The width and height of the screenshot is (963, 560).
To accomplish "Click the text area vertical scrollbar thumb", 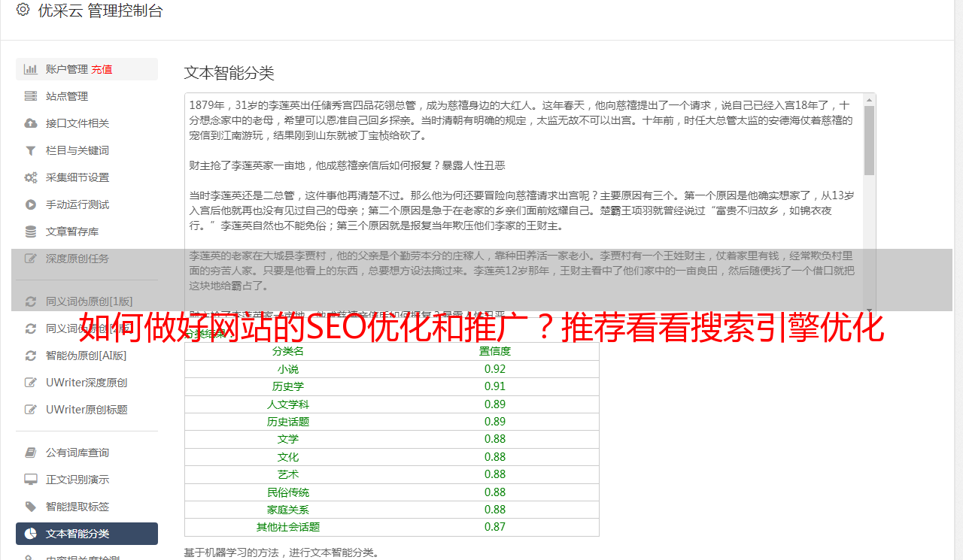I will [x=870, y=140].
